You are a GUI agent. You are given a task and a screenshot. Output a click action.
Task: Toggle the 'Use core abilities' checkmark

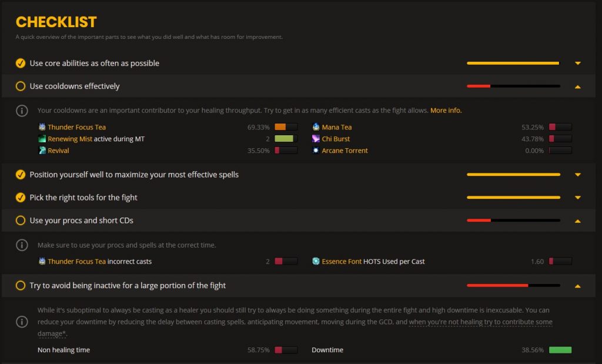(21, 63)
